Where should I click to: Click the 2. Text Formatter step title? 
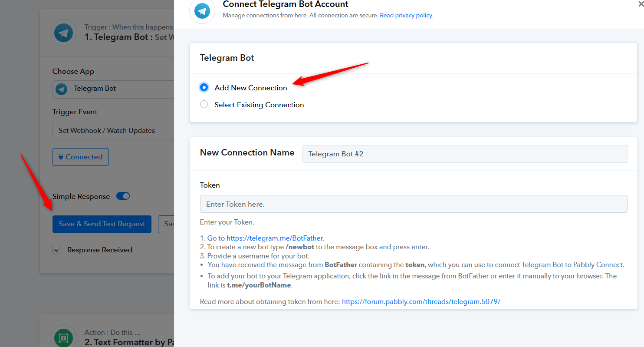[129, 342]
